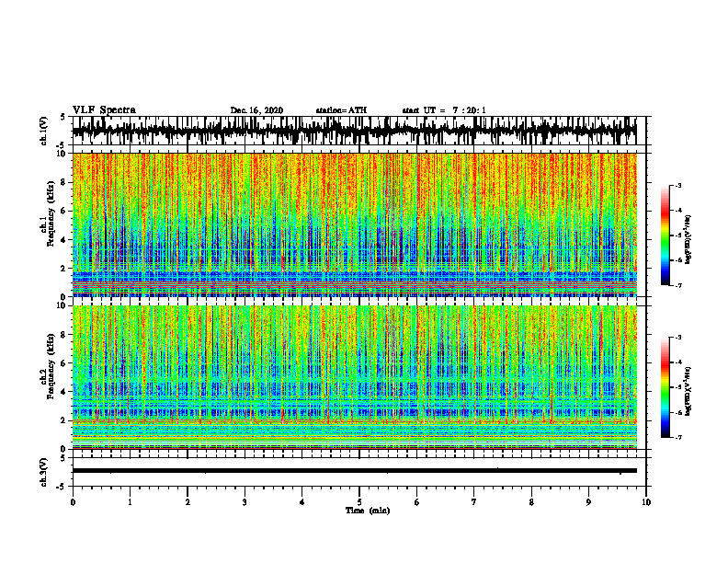Select the "Time (min)" axis title
Viewport: 728px width, 563px height.
[x=368, y=511]
